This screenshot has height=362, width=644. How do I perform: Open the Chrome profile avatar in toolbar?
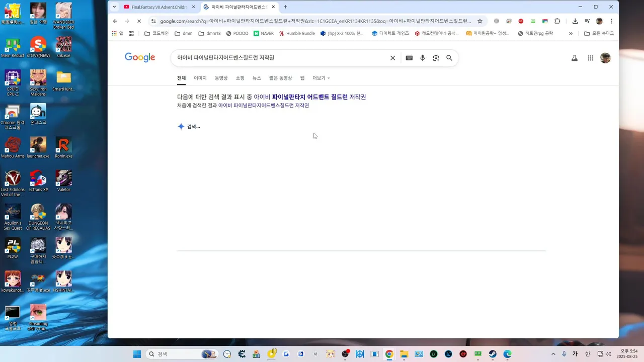599,21
